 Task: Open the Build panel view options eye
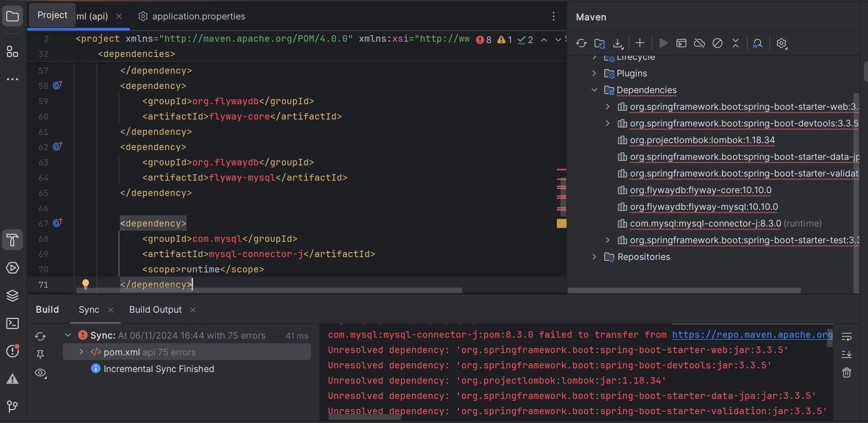[x=41, y=373]
